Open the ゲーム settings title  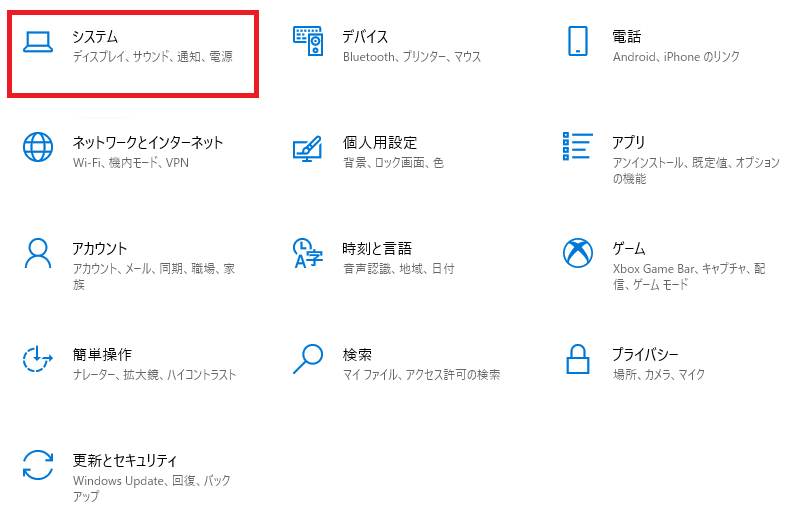click(629, 249)
